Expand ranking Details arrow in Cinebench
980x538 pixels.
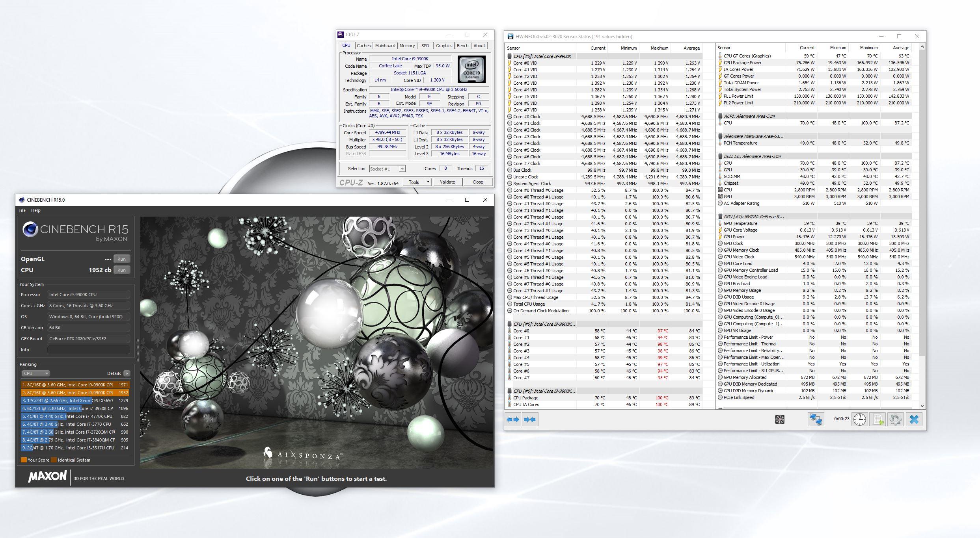pyautogui.click(x=127, y=373)
